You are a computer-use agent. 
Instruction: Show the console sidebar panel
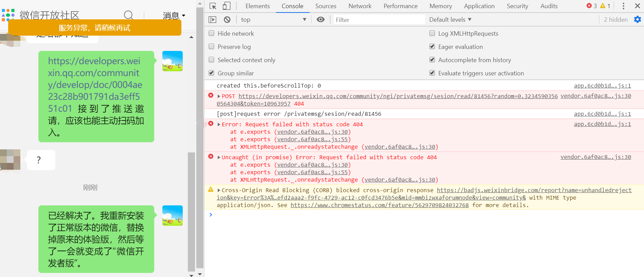[x=212, y=20]
